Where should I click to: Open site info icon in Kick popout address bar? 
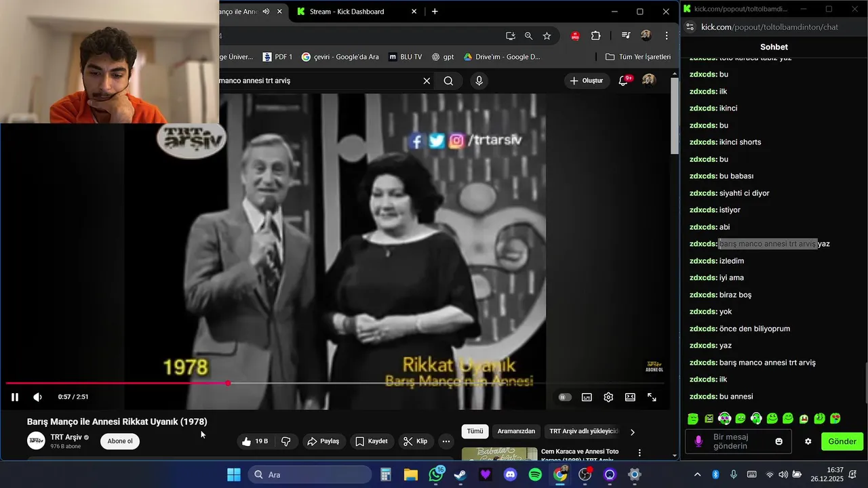point(690,27)
